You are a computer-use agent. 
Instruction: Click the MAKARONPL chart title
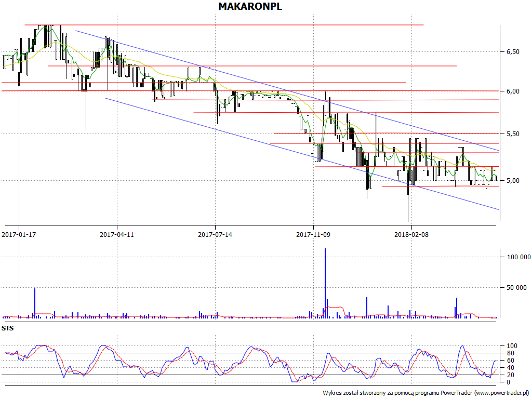[250, 6]
